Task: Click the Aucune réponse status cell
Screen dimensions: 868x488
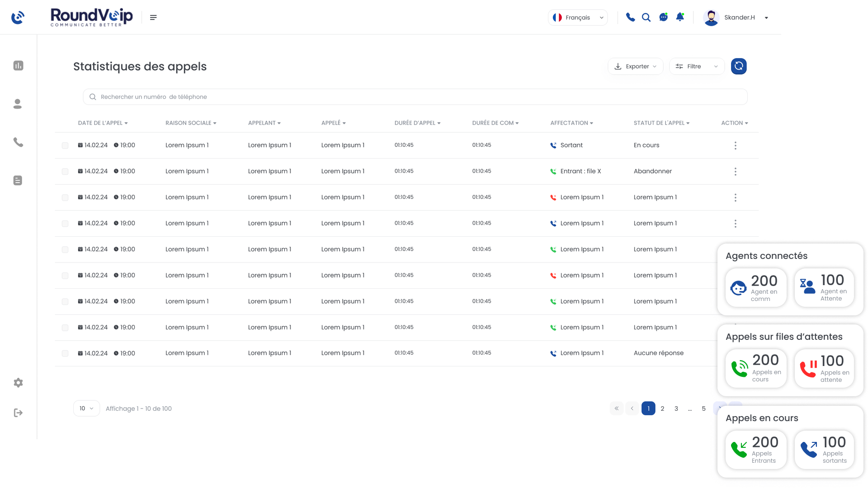Action: [x=659, y=353]
